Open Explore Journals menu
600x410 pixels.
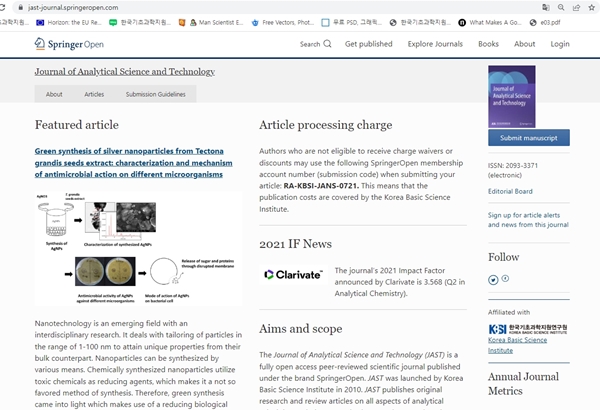[435, 44]
